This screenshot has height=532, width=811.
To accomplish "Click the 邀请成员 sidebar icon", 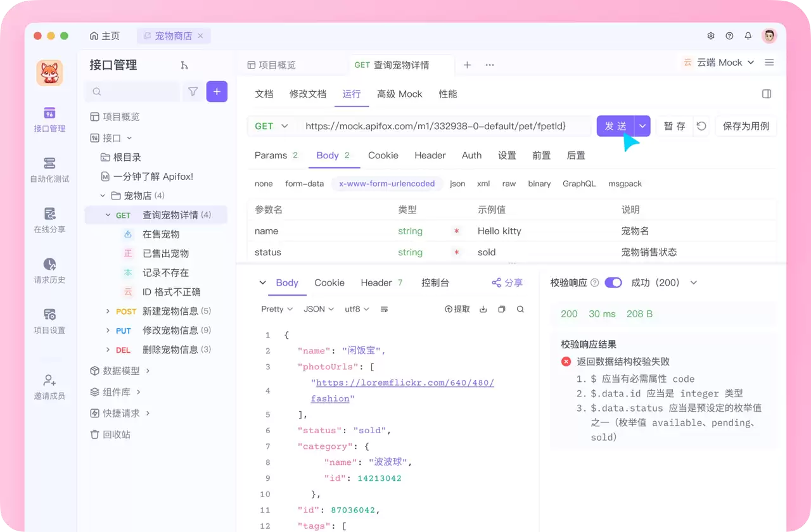I will tap(49, 386).
